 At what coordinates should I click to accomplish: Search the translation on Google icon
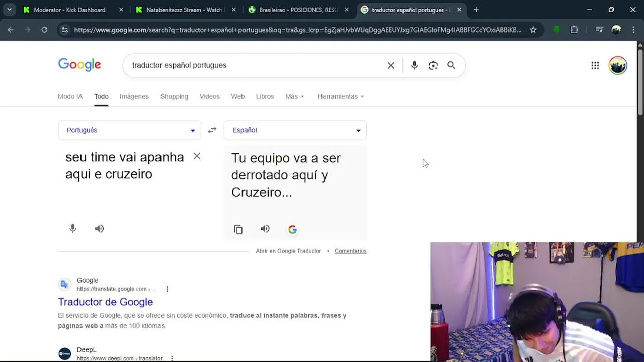pos(292,229)
